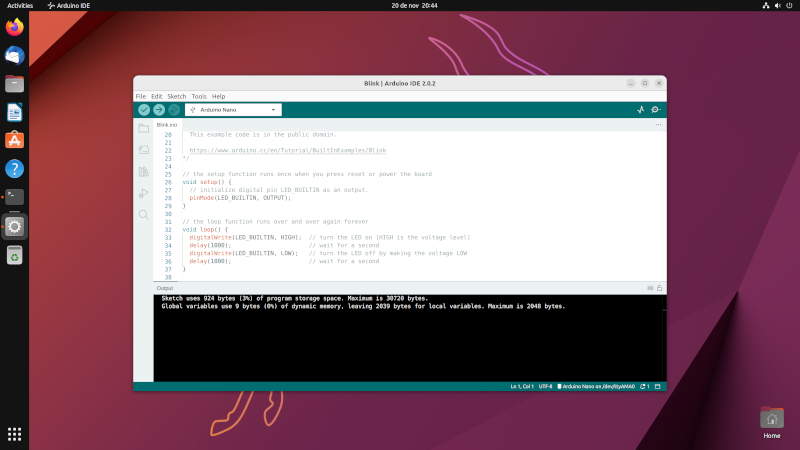Toggle the bottom panel from status bar

pyautogui.click(x=658, y=386)
